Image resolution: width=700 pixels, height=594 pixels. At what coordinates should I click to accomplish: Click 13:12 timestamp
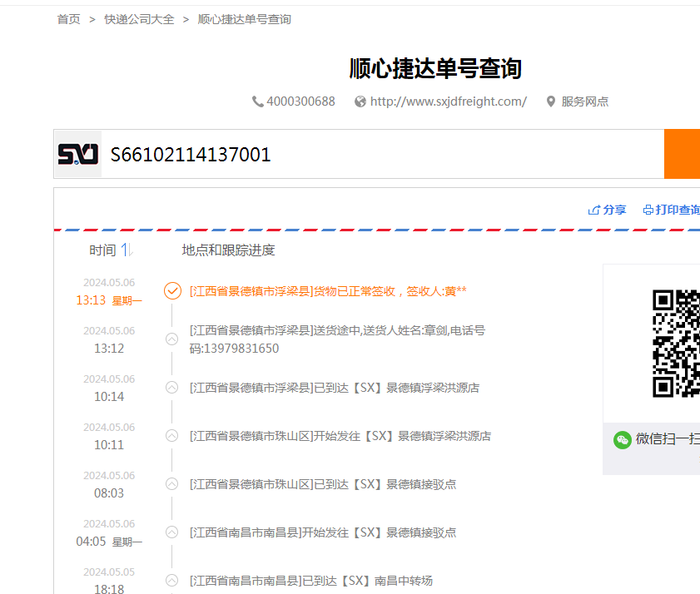(x=109, y=348)
